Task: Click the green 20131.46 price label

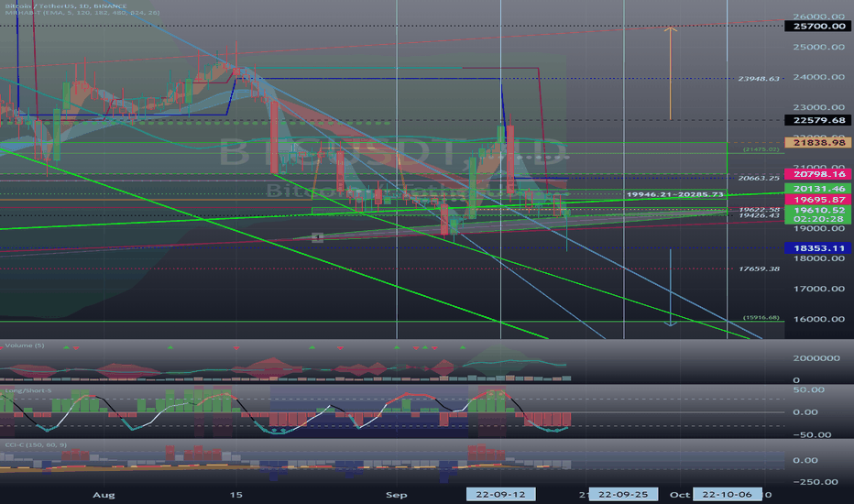Action: [x=818, y=189]
